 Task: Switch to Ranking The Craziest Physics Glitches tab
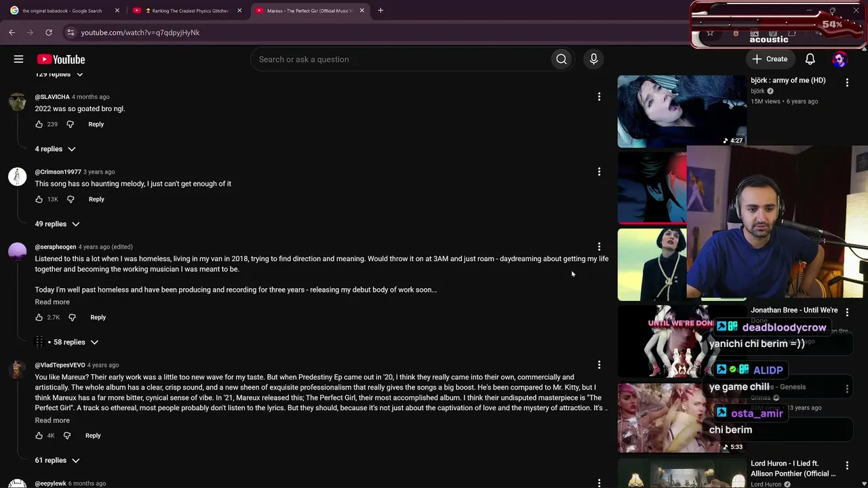(x=186, y=10)
